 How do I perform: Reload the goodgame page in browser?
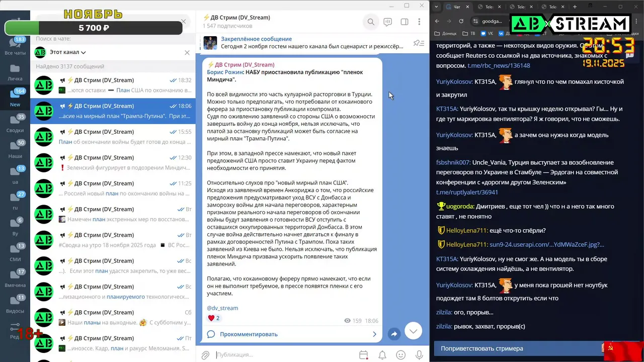[x=461, y=21]
